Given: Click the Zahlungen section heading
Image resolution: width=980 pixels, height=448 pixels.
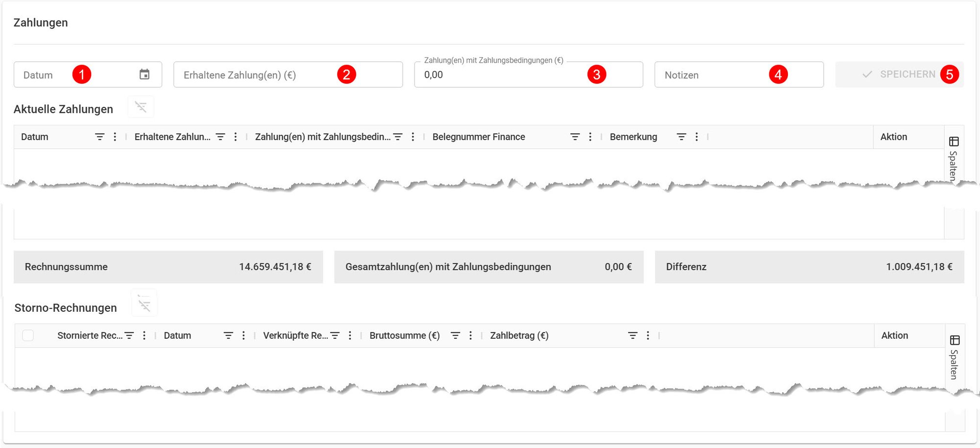Looking at the screenshot, I should point(41,23).
